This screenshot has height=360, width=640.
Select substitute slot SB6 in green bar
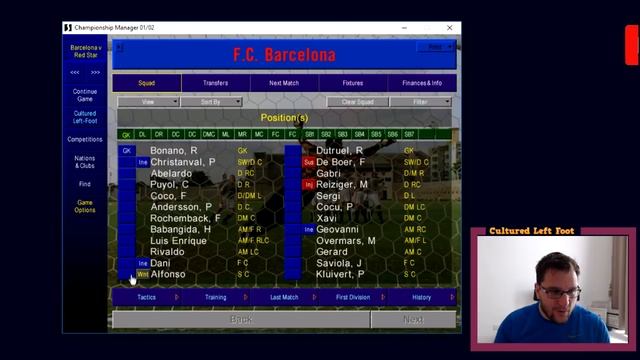(x=393, y=134)
